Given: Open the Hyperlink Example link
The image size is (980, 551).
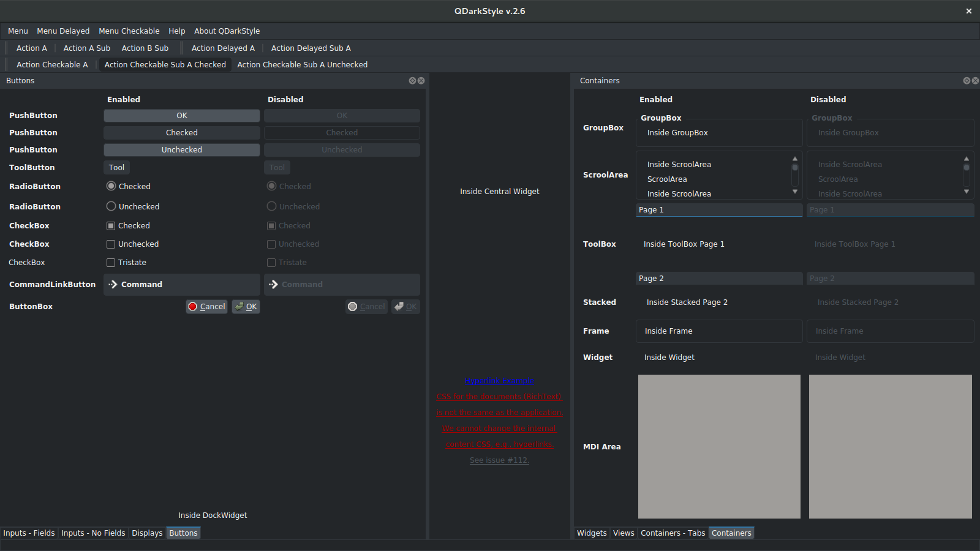Looking at the screenshot, I should tap(500, 381).
